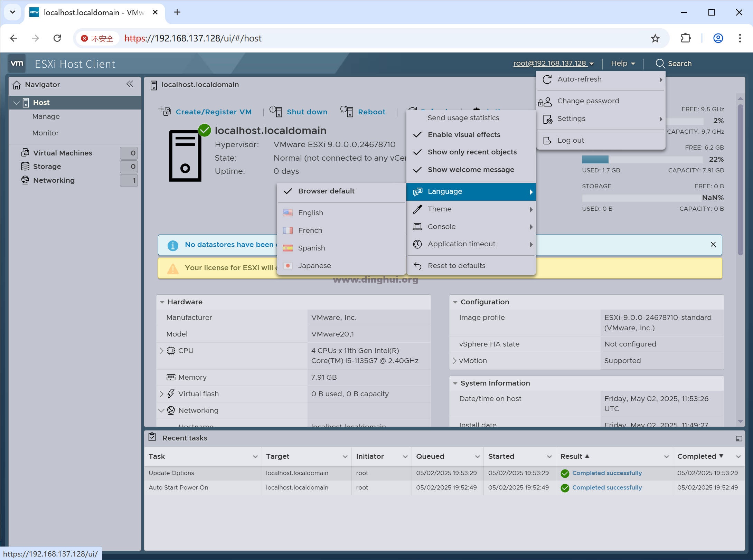Open the Language submenu entry
753x560 pixels.
click(x=471, y=192)
